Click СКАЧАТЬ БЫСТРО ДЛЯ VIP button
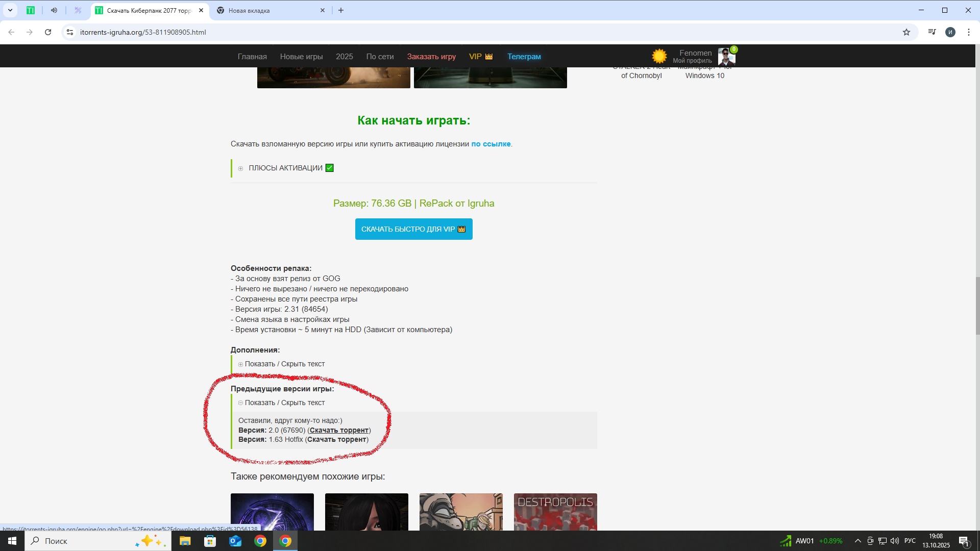980x551 pixels. (x=413, y=229)
